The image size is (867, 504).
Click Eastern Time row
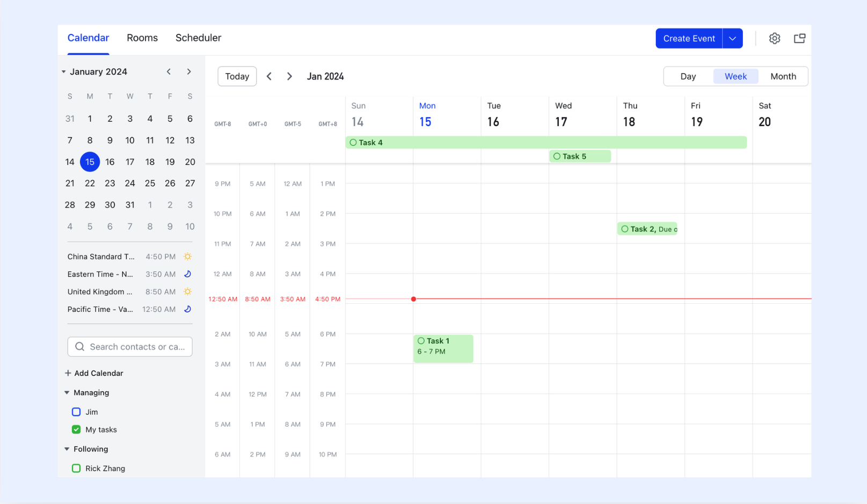point(130,274)
